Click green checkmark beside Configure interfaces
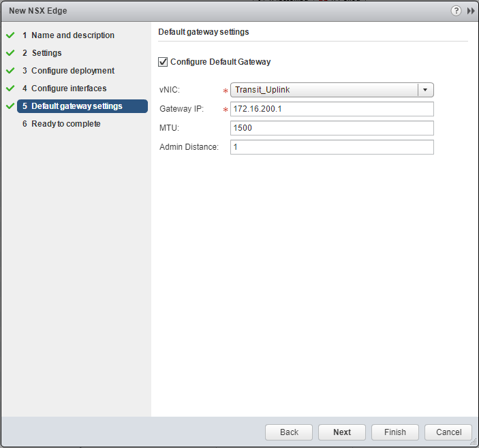The image size is (479, 448). [10, 89]
